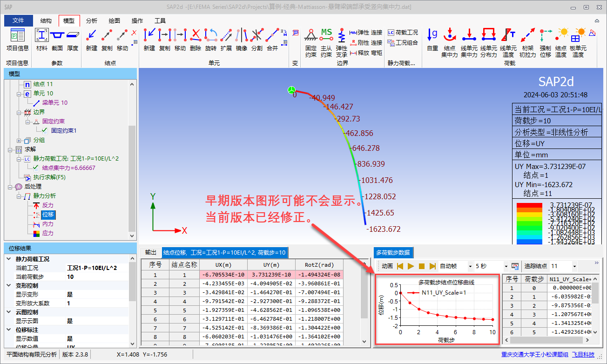Screen dimensions: 607x364
Task: Click the 材料 material parameter icon
Action: point(42,39)
